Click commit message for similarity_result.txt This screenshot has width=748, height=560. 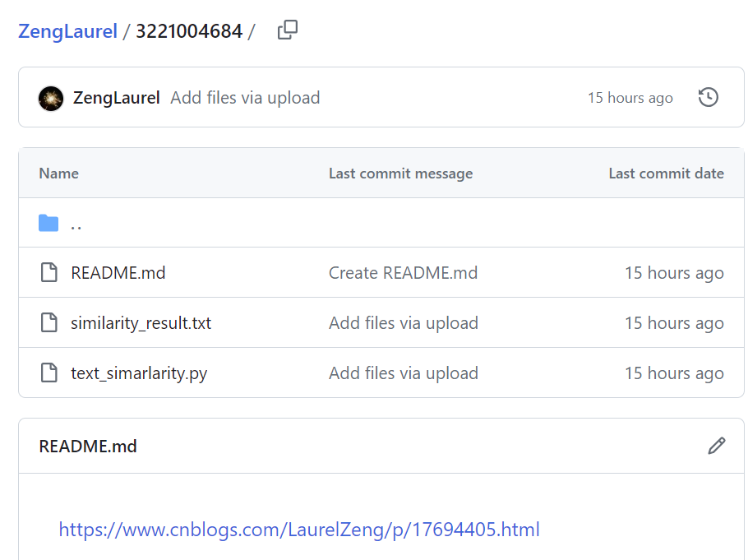tap(403, 323)
